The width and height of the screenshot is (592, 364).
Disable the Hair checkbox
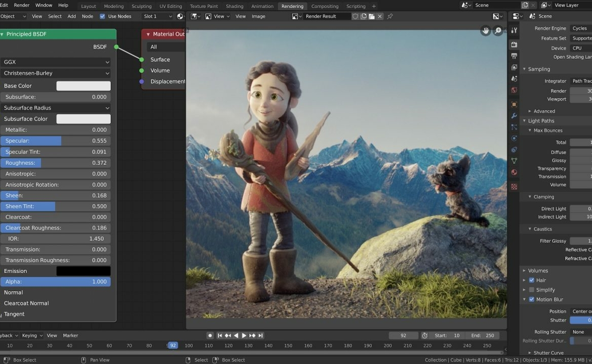coord(531,280)
